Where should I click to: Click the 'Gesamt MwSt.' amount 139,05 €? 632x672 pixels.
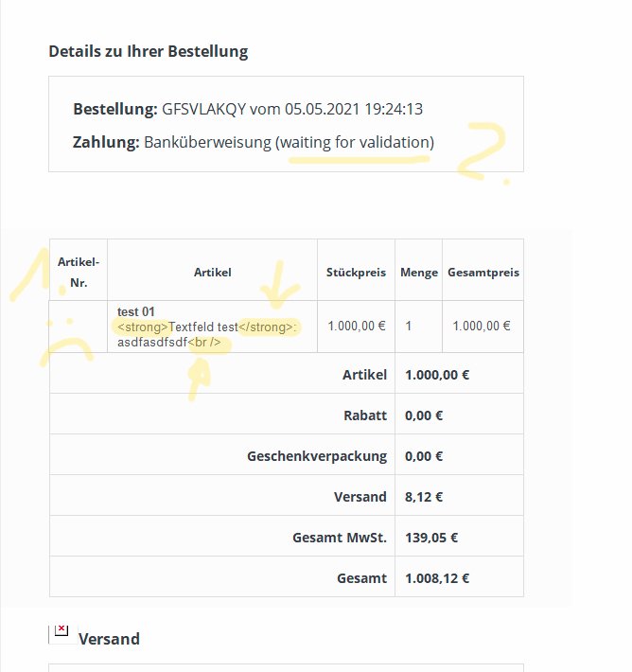(x=431, y=538)
